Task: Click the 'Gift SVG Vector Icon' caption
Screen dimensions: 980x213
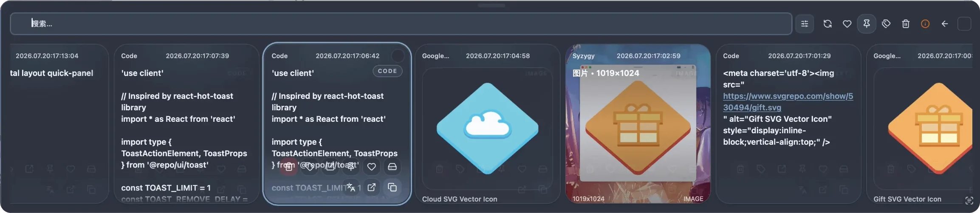Action: [907, 199]
